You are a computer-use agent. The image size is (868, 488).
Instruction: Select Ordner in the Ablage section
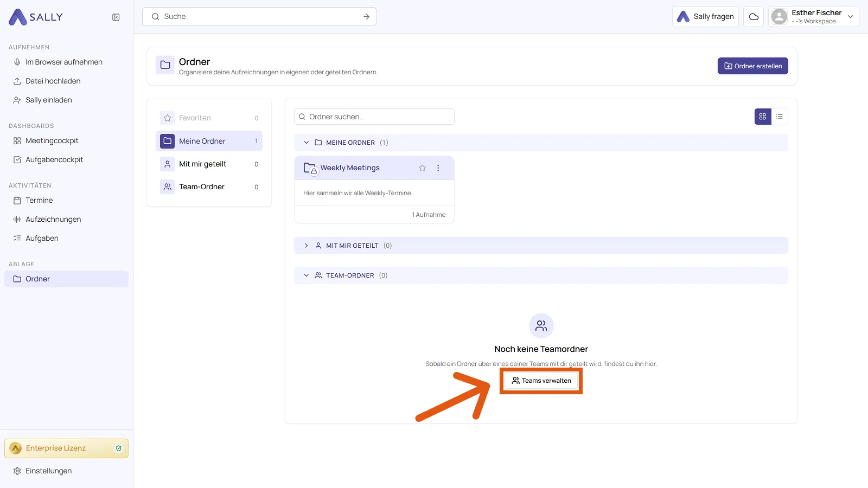tap(66, 279)
